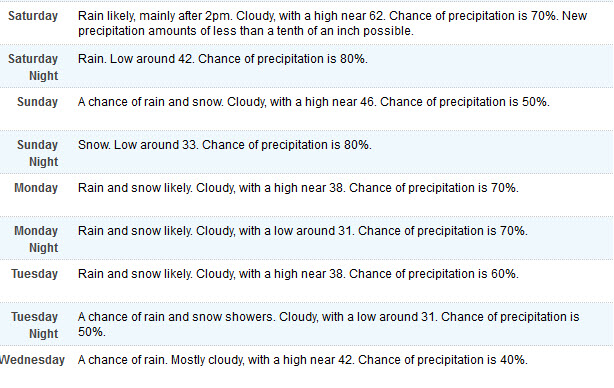The width and height of the screenshot is (614, 388).
Task: Click Wednesday forecast with high near 42
Action: coord(303,360)
